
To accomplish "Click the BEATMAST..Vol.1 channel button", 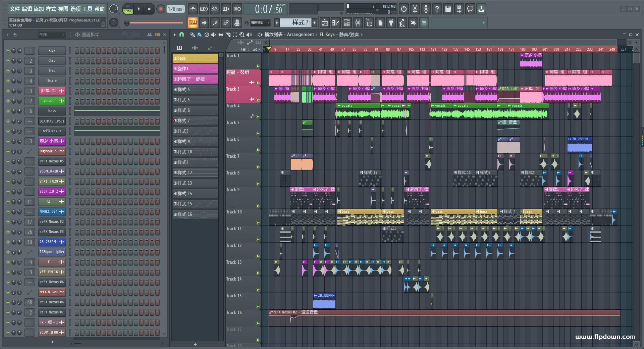I will pyautogui.click(x=52, y=121).
